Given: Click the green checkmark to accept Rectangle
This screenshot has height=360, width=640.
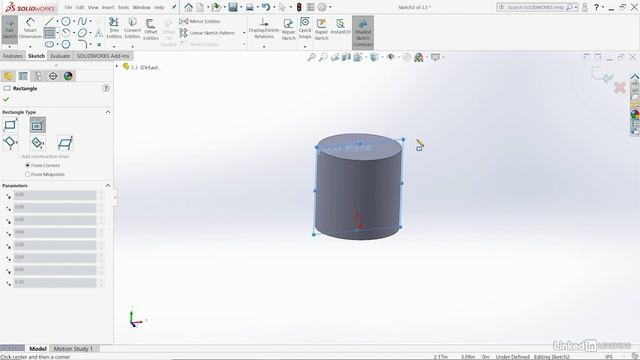Looking at the screenshot, I should (x=6, y=99).
